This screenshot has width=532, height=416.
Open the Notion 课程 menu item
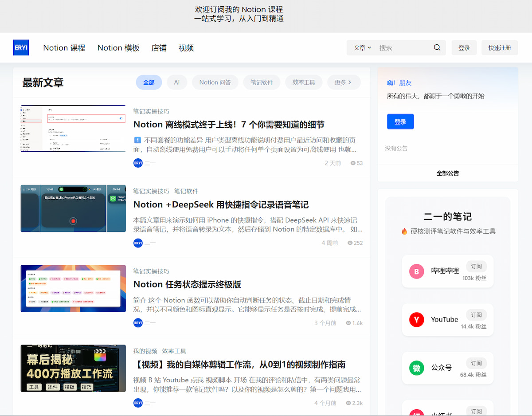coord(64,47)
